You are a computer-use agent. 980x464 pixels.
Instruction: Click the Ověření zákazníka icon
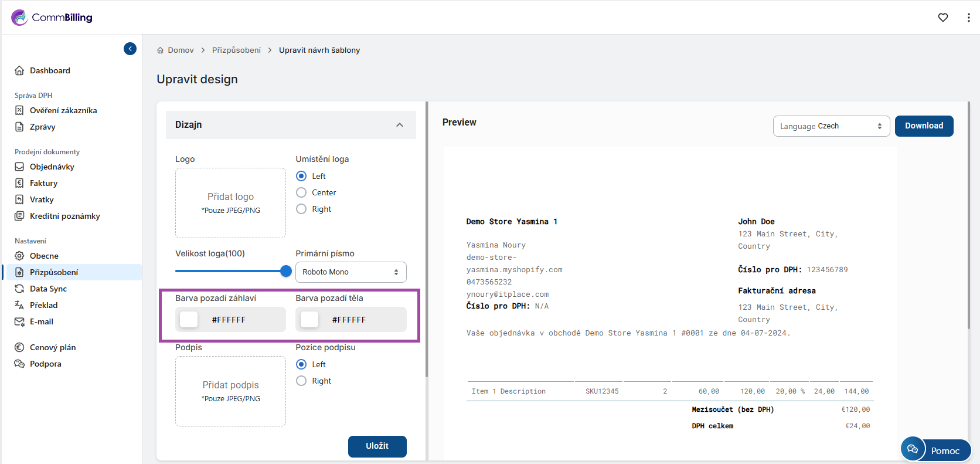[19, 110]
